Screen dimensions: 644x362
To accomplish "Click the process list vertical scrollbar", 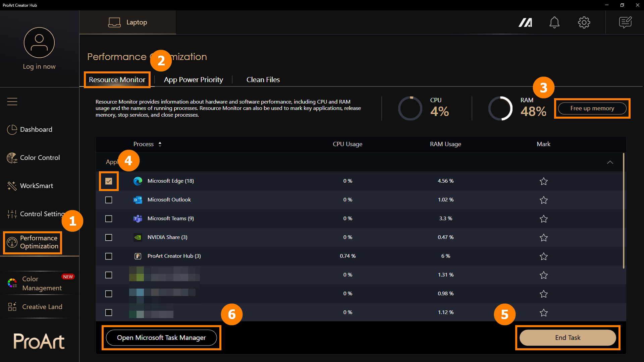I will click(x=624, y=210).
